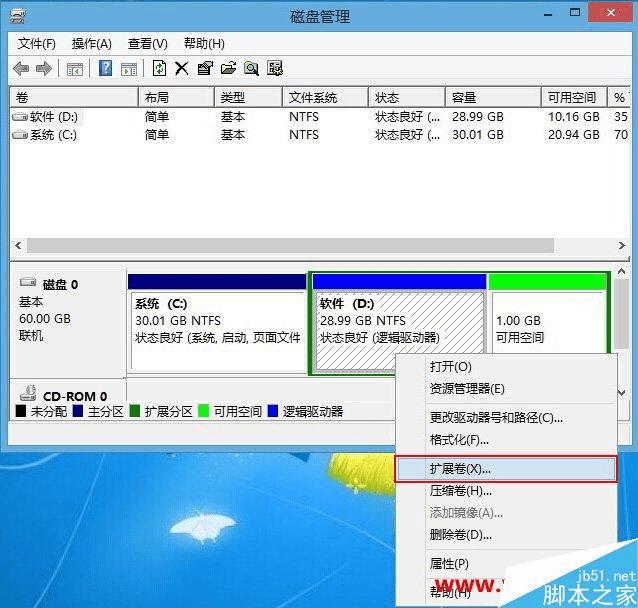Click the disk pane vertical scrollbar thumb

tap(621, 314)
